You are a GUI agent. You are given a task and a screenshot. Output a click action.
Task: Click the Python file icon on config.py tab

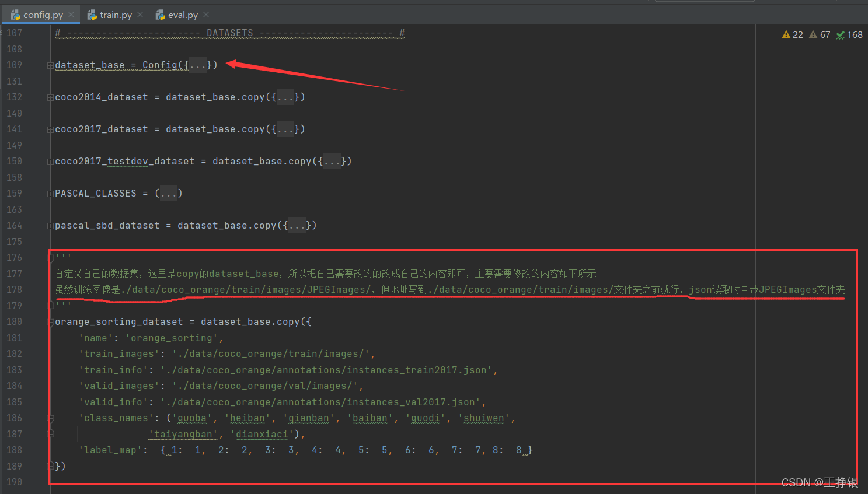pyautogui.click(x=16, y=15)
